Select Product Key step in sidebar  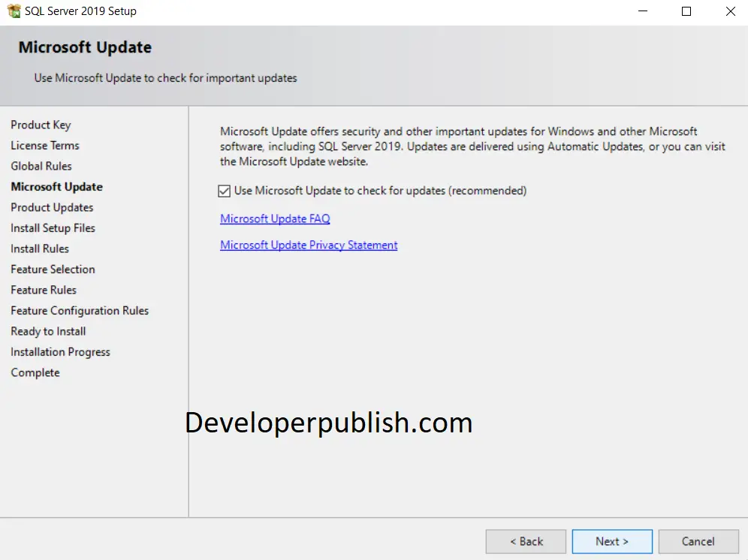41,125
